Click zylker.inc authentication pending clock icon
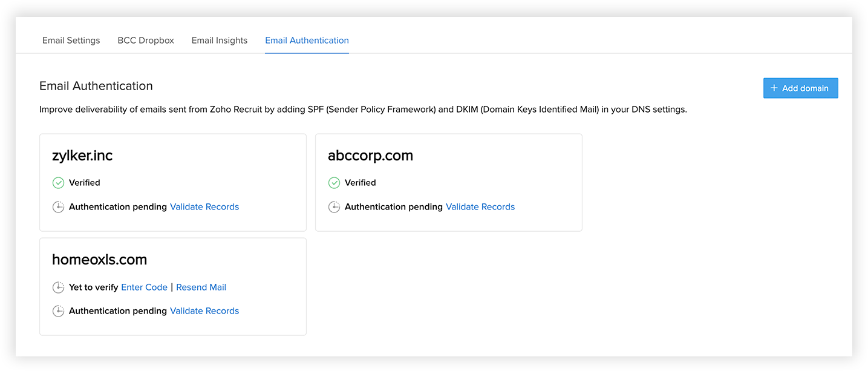The image size is (868, 371). (x=58, y=207)
